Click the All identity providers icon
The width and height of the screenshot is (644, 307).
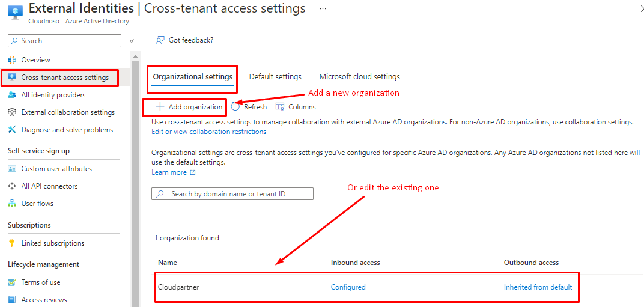click(12, 95)
